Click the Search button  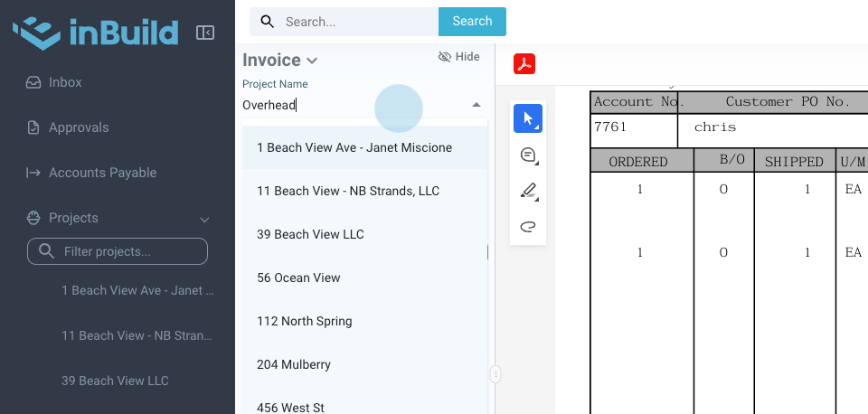(472, 22)
